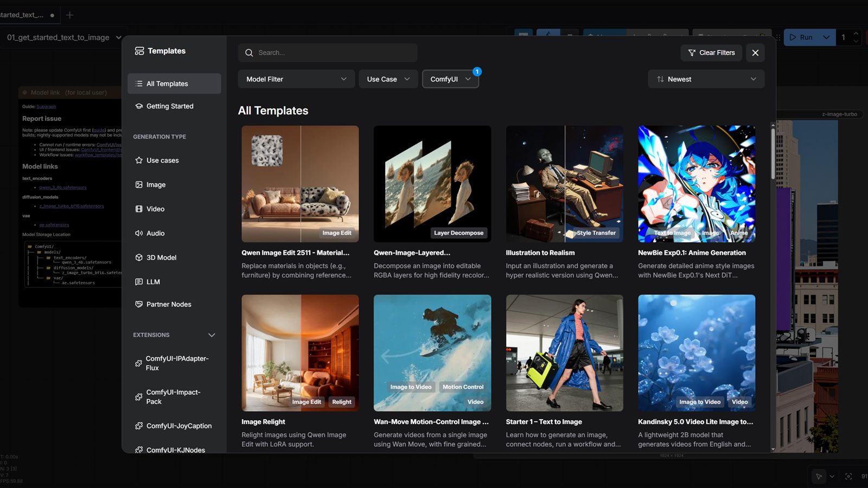868x488 pixels.
Task: Open the Model Filter dropdown
Action: click(296, 79)
